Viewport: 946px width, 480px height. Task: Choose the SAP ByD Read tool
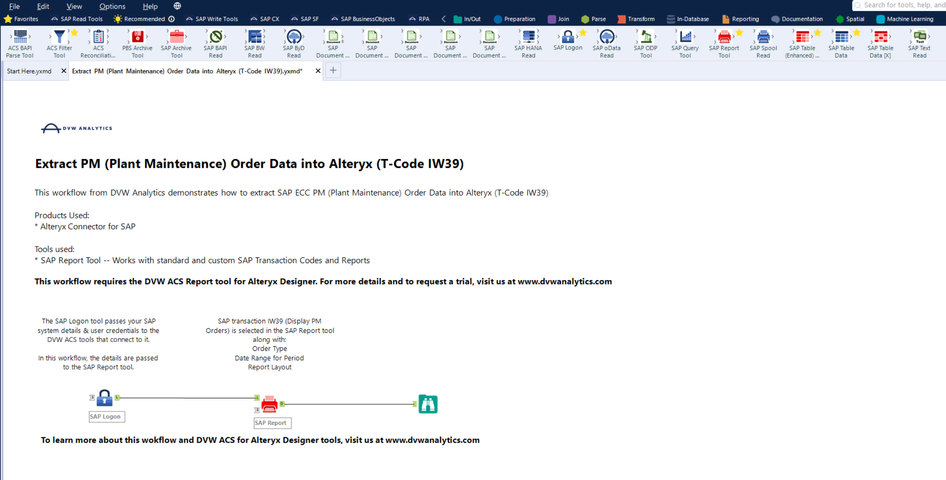point(294,36)
